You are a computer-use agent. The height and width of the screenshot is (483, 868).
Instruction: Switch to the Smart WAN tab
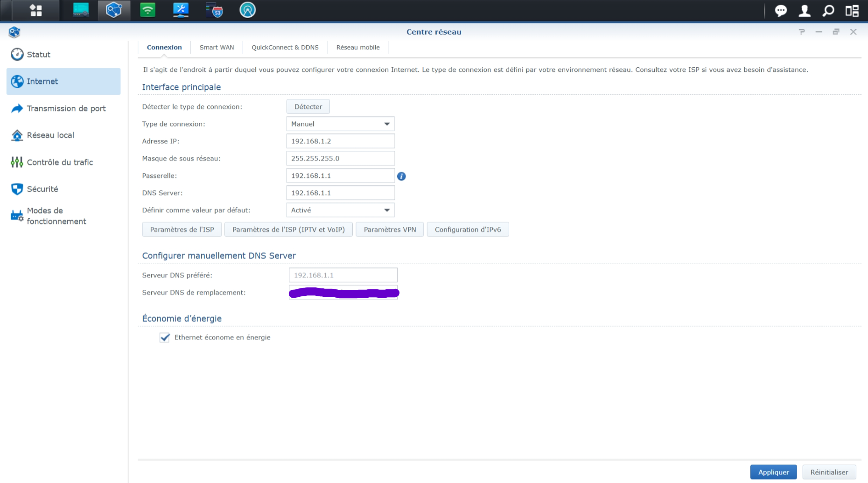[217, 47]
